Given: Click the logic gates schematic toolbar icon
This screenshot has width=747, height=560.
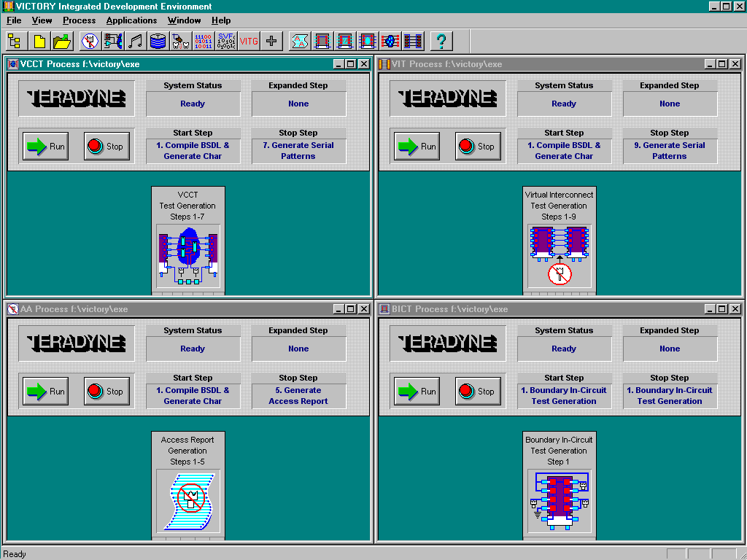Looking at the screenshot, I should [112, 41].
